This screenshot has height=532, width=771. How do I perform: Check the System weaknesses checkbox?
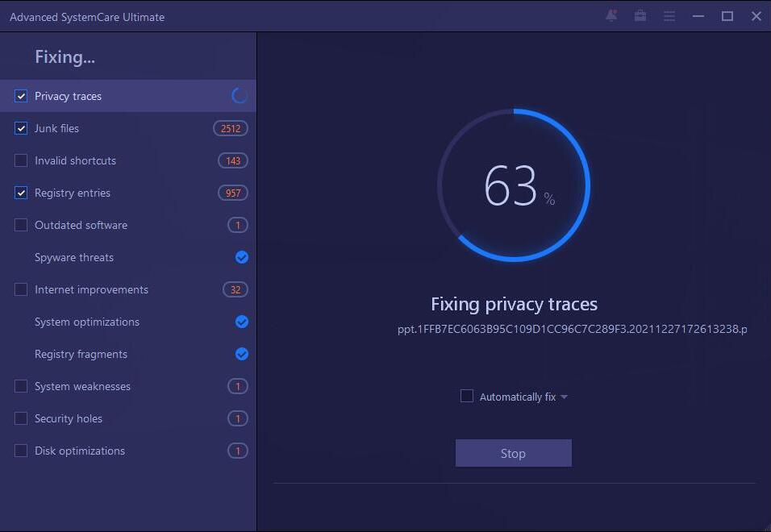(x=21, y=386)
